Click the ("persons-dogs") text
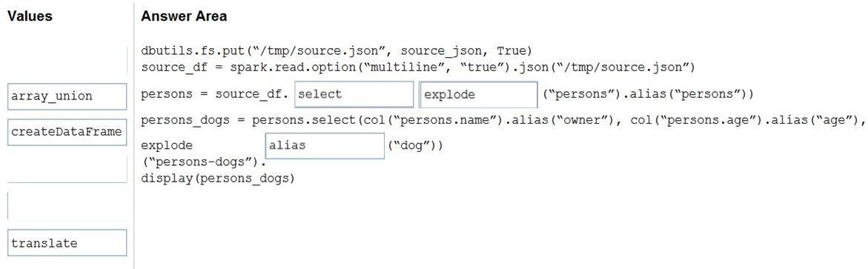This screenshot has height=269, width=868. coord(202,162)
